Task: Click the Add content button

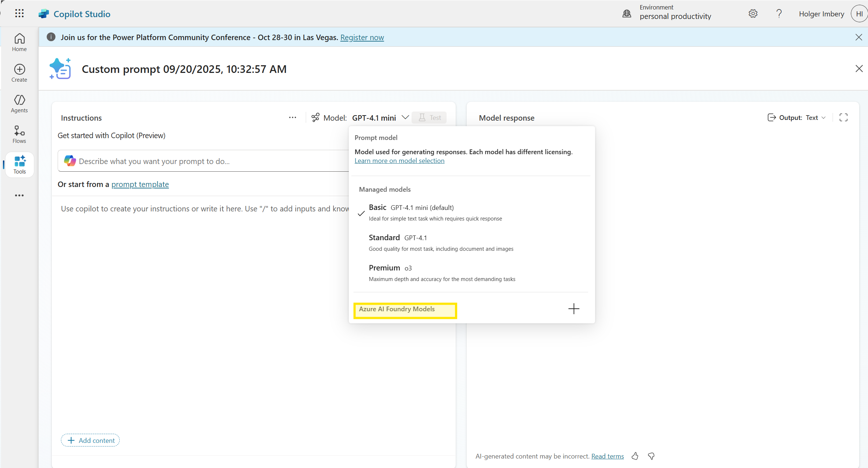Action: (x=90, y=440)
